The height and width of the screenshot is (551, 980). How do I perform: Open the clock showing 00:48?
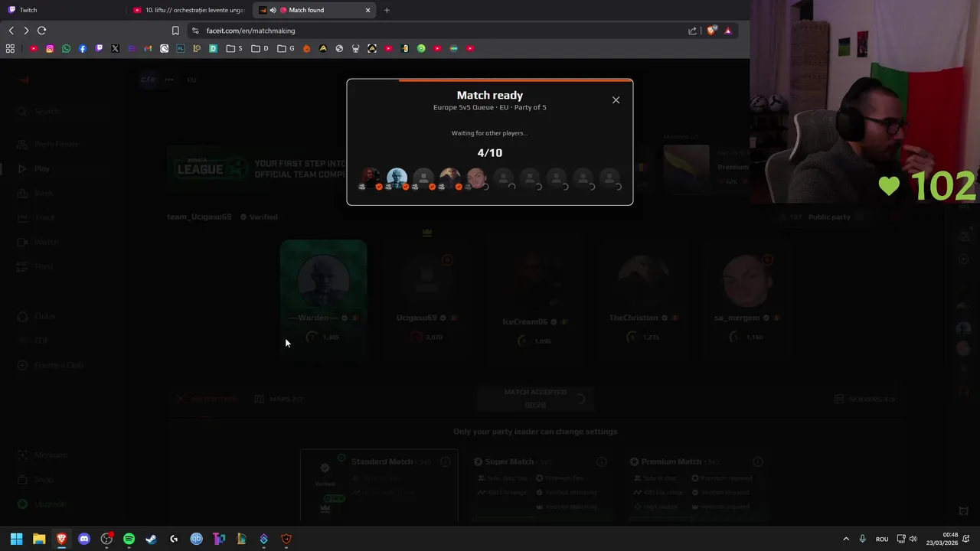tap(942, 539)
